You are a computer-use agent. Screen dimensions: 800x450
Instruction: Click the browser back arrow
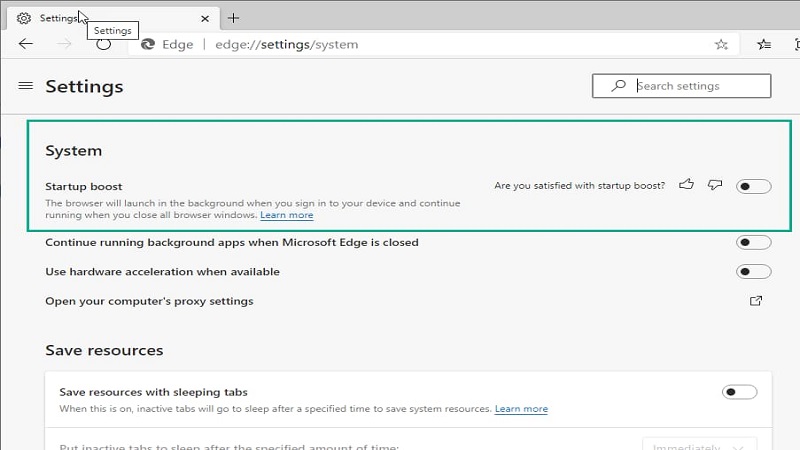pos(26,44)
